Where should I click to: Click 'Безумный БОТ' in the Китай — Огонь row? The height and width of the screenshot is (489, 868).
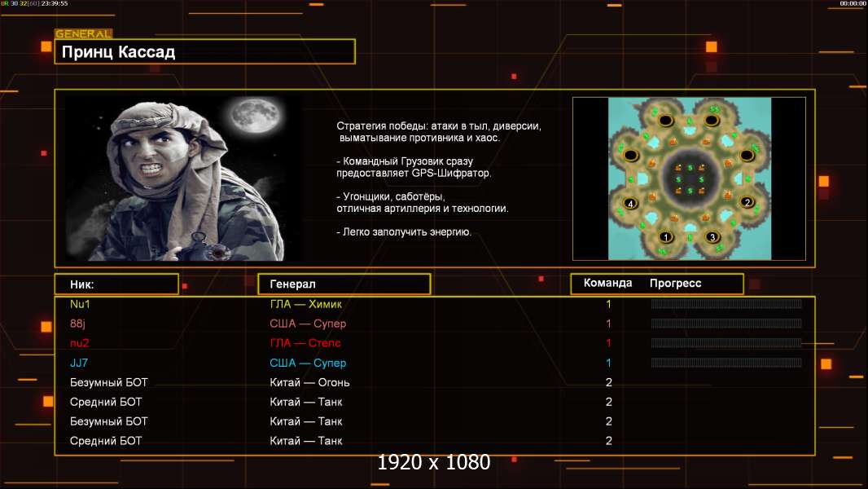tap(108, 382)
